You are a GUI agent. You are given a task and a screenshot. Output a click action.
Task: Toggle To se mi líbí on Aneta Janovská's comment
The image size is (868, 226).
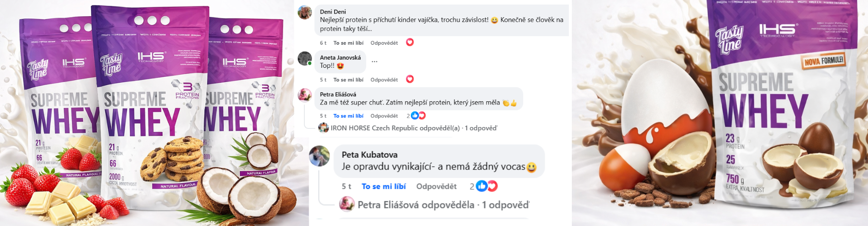tap(348, 80)
